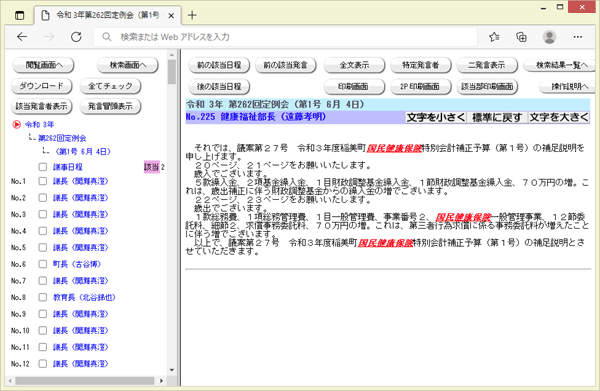This screenshot has width=600, height=391.
Task: Open the 議事日程 link
Action: (67, 167)
